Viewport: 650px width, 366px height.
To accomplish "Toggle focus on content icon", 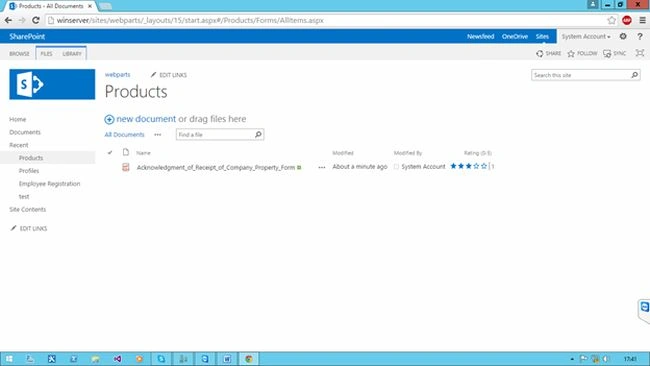I will point(640,53).
